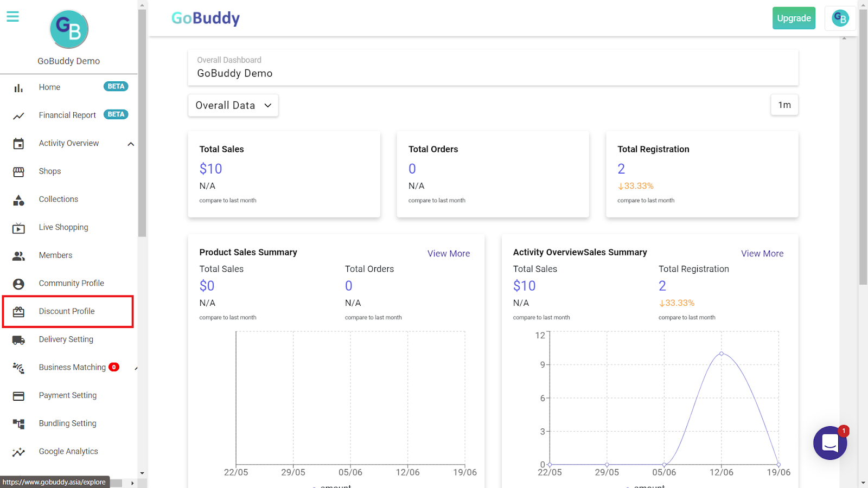Click the page scroll down arrow

coord(863,483)
